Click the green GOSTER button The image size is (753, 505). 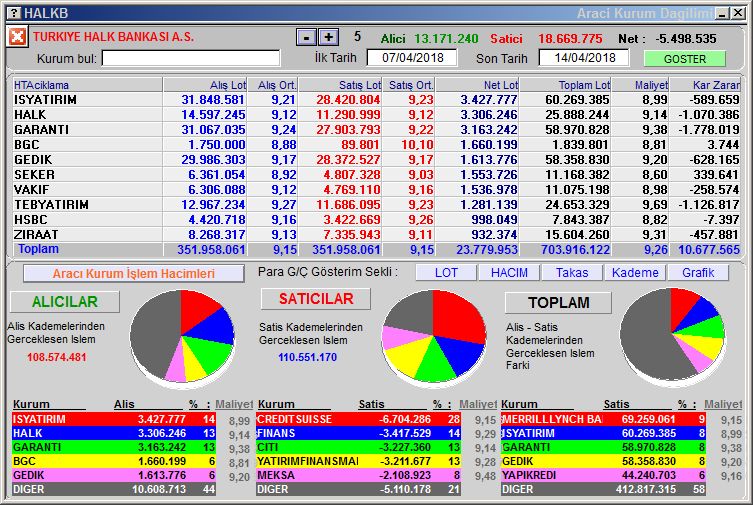click(684, 59)
